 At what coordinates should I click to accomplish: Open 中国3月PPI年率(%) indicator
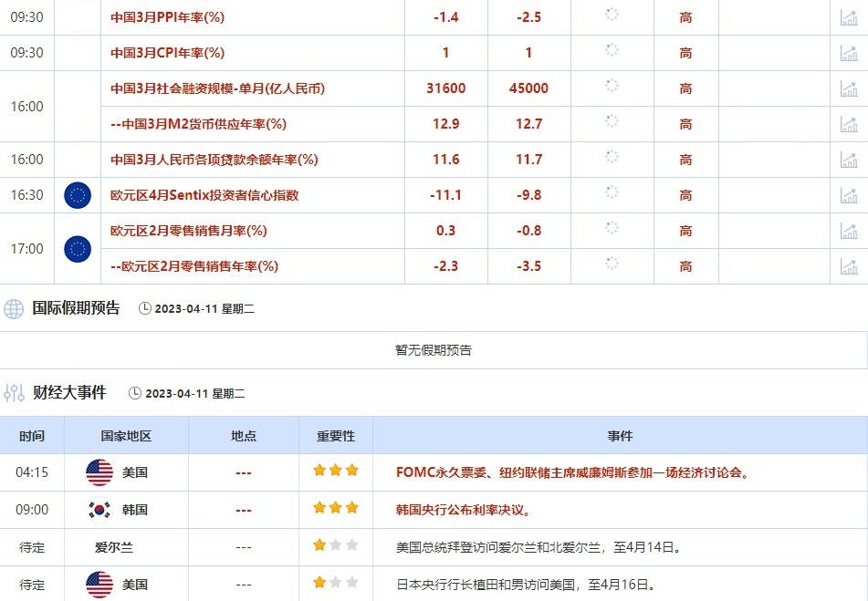click(167, 17)
